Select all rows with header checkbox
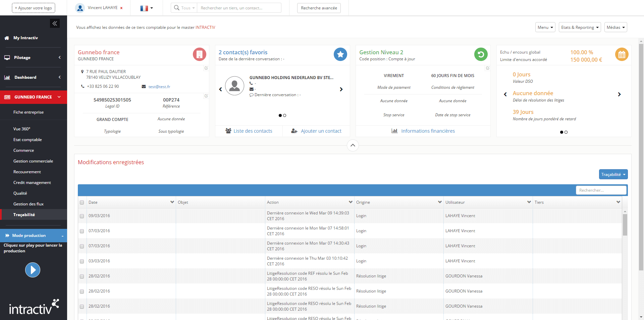This screenshot has height=320, width=644. [82, 202]
